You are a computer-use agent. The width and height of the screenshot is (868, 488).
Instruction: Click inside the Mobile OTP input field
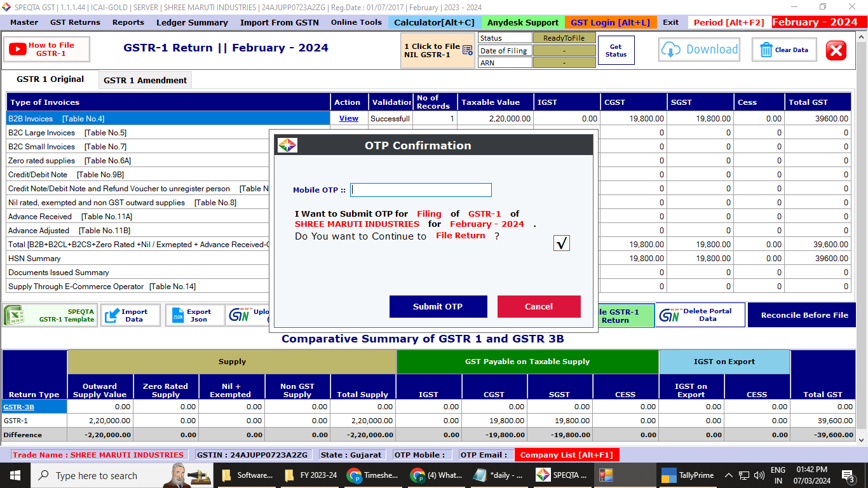[421, 190]
